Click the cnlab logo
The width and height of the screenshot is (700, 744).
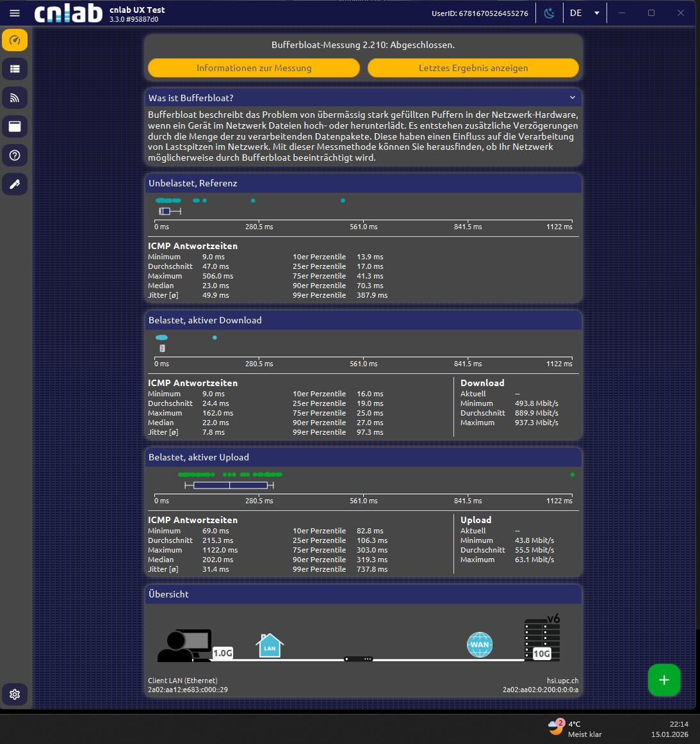pos(69,13)
